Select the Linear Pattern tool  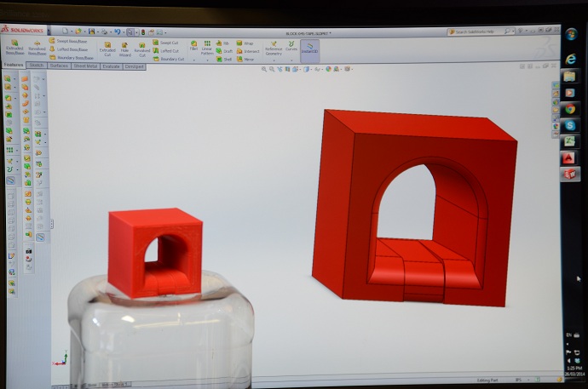(207, 49)
